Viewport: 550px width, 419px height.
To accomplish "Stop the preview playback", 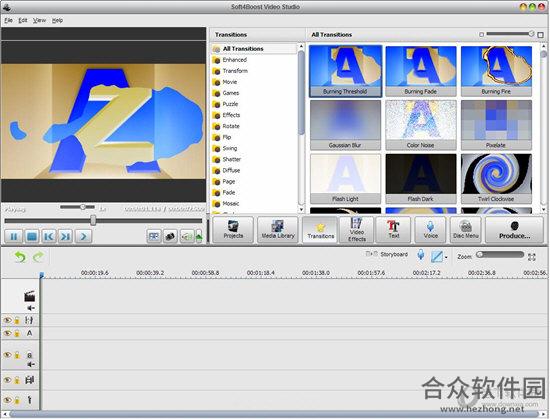I will click(x=32, y=236).
